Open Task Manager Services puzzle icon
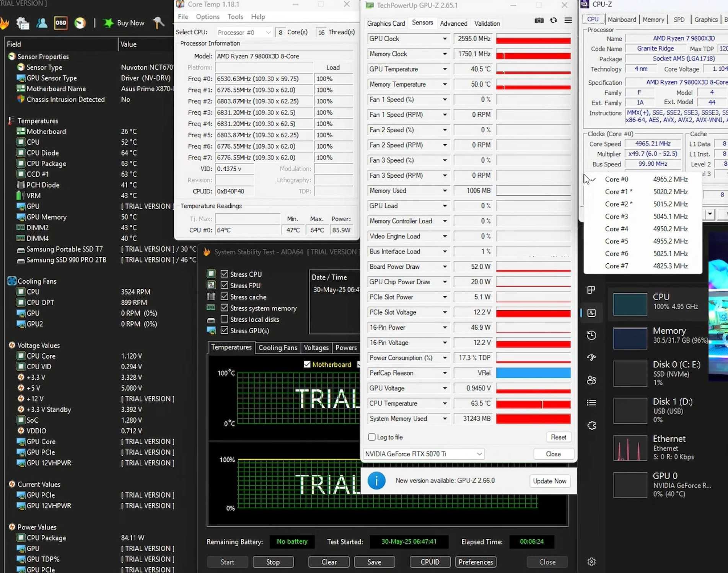728x573 pixels. tap(591, 425)
